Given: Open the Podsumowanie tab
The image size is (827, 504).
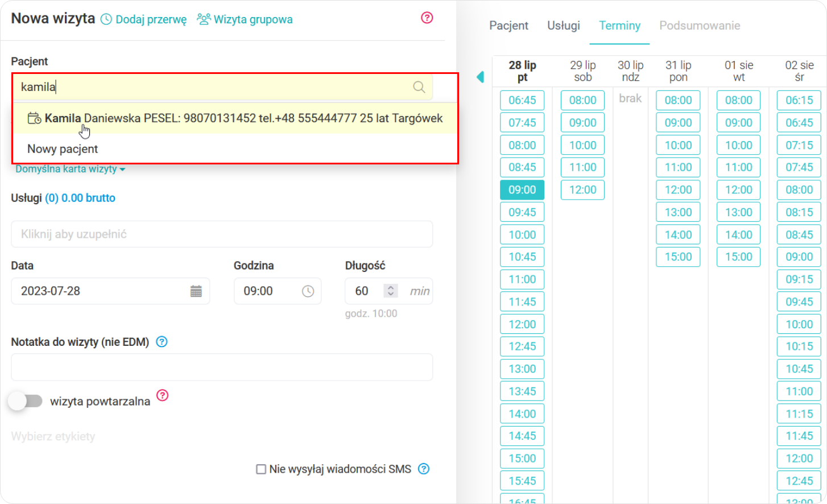Looking at the screenshot, I should click(700, 26).
